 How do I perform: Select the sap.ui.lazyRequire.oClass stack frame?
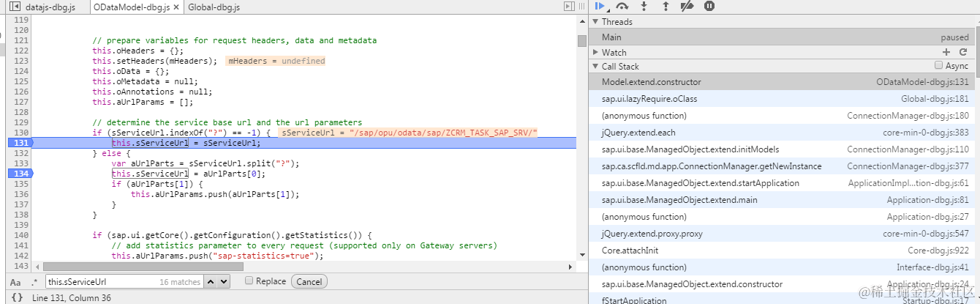[783, 99]
